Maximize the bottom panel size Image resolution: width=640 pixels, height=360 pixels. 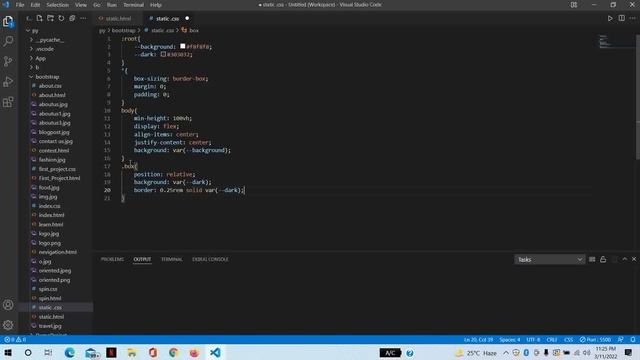(624, 259)
